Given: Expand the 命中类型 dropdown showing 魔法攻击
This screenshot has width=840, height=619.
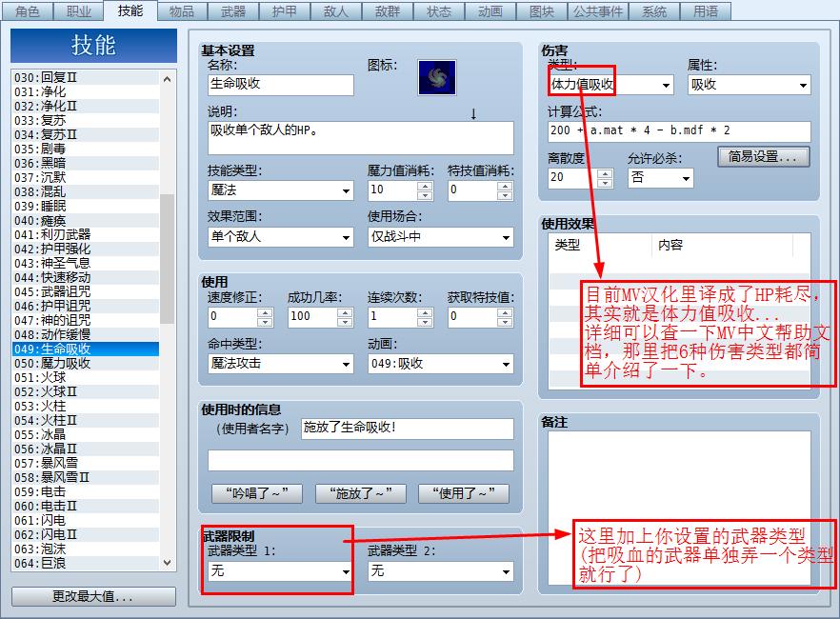Looking at the screenshot, I should pyautogui.click(x=281, y=364).
